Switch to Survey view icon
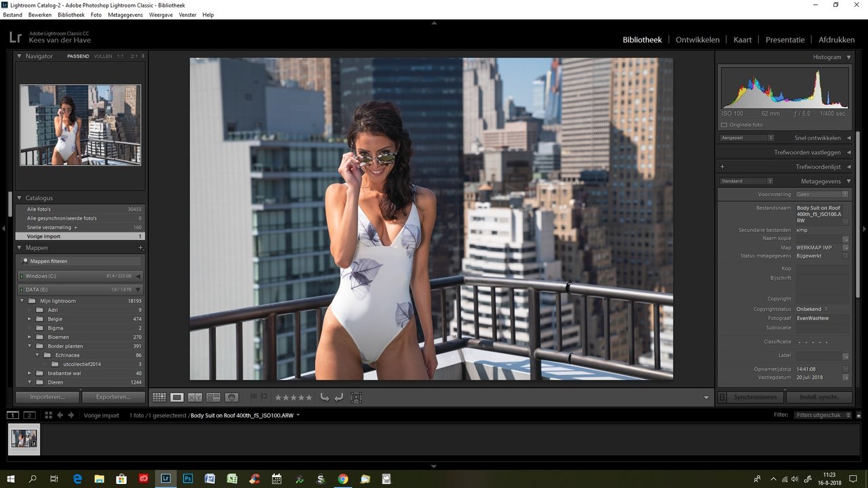The height and width of the screenshot is (488, 868). pos(213,397)
